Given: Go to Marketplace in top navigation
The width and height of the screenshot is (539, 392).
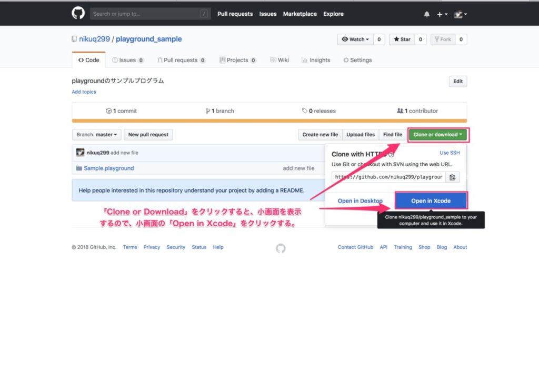Looking at the screenshot, I should (x=300, y=14).
